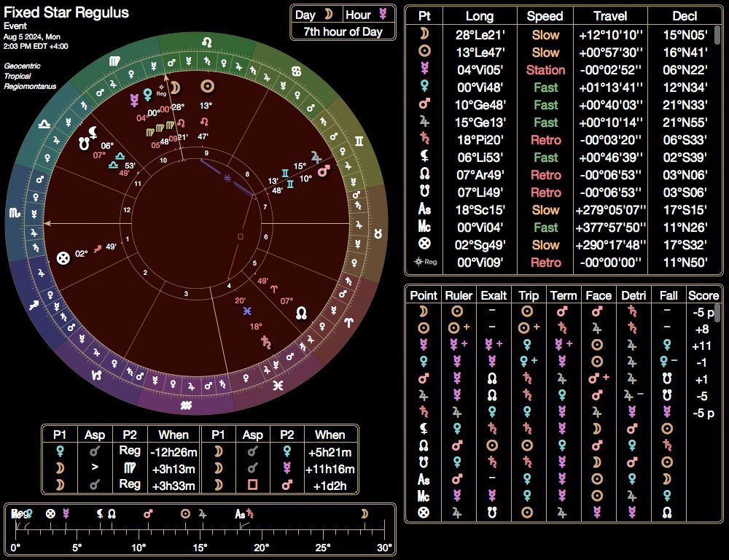Viewport: 729px width, 560px height.
Task: Click the Part of Fortune glyph in the dignities Point column
Action: pyautogui.click(x=423, y=513)
